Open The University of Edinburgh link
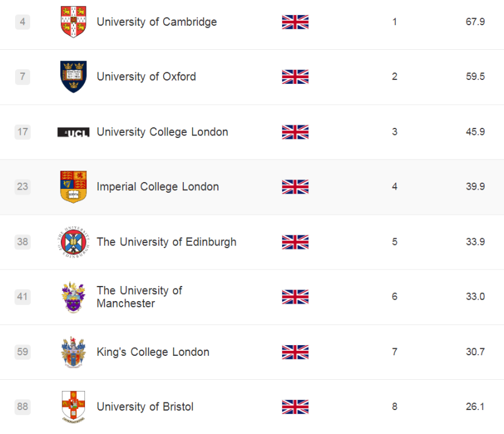Viewport: 504px width, 434px height. [166, 242]
